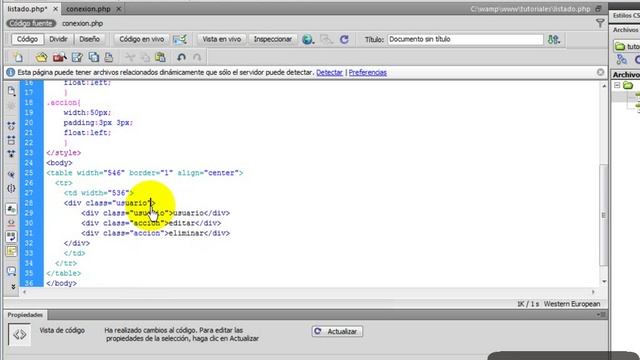Image resolution: width=640 pixels, height=360 pixels.
Task: Click the New document icon
Action: coord(18,57)
